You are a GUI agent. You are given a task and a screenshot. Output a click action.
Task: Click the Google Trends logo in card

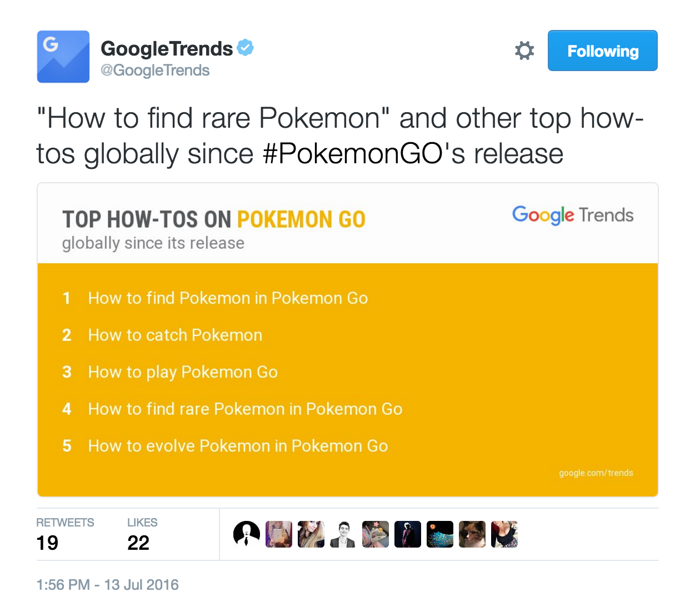pyautogui.click(x=573, y=215)
